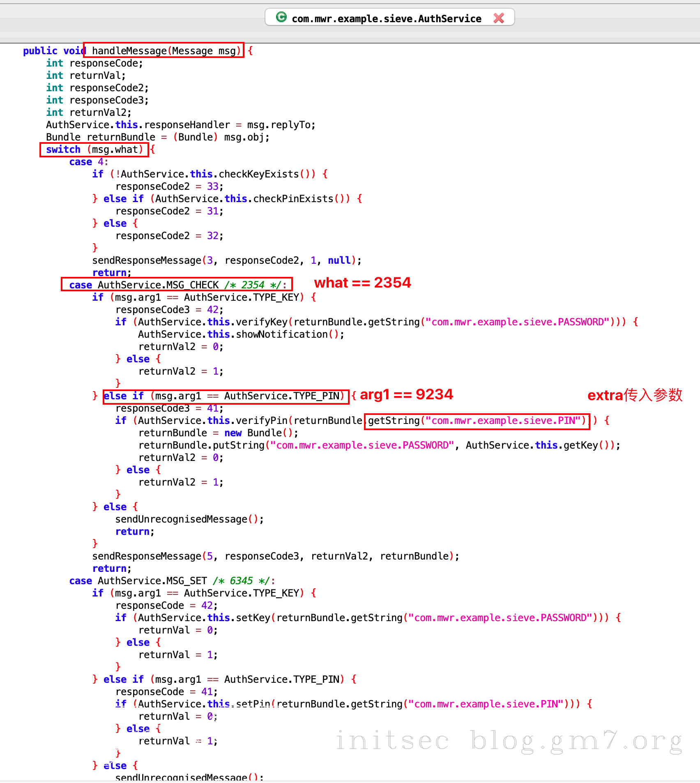The width and height of the screenshot is (700, 783).
Task: Click the red 'what == 2354' annotation
Action: (x=362, y=283)
